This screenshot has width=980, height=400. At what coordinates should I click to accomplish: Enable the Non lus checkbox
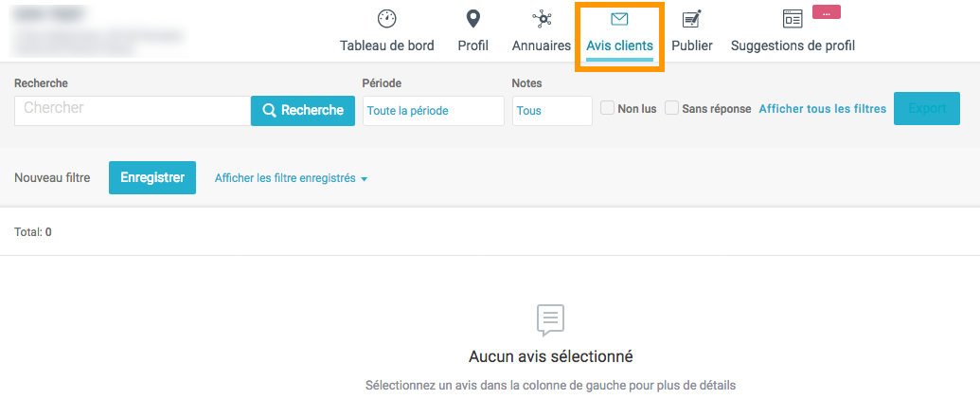(608, 108)
